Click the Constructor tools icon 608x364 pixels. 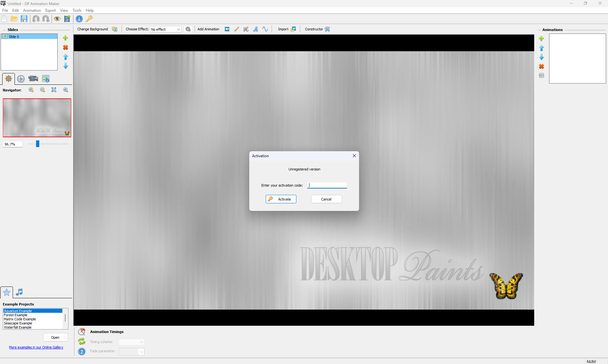click(x=327, y=29)
